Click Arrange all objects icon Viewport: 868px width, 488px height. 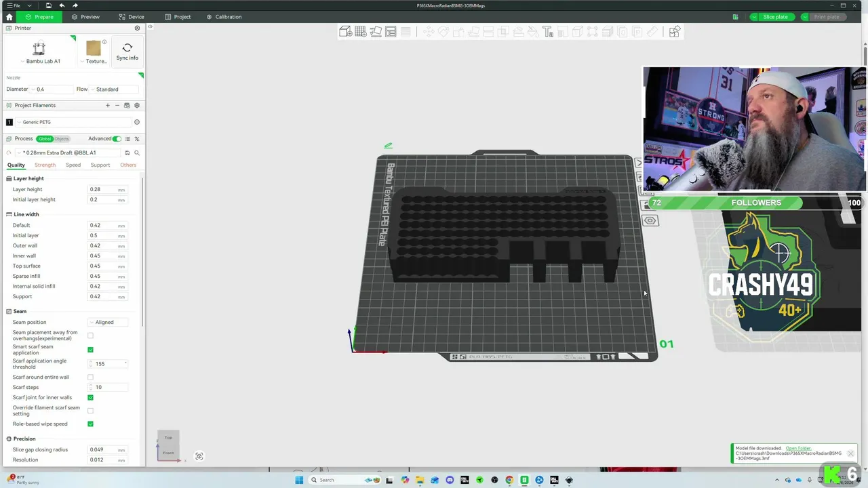pyautogui.click(x=391, y=31)
